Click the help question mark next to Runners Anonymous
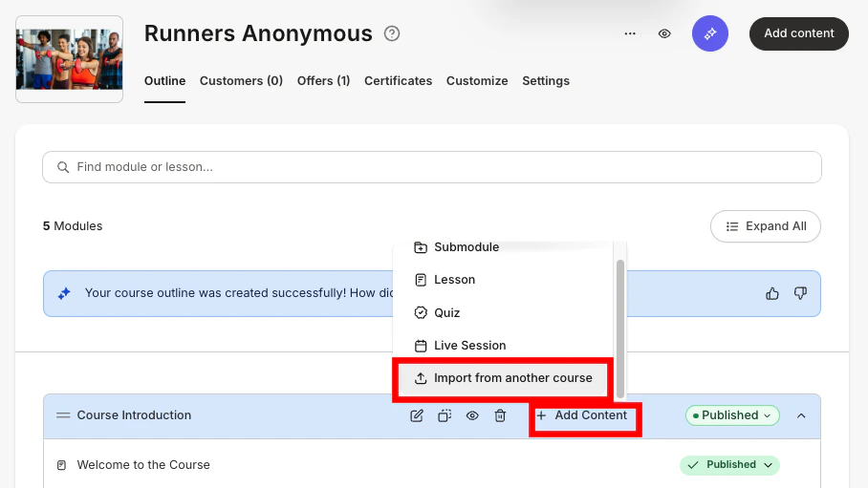Screen dimensions: 868x488 392,33
